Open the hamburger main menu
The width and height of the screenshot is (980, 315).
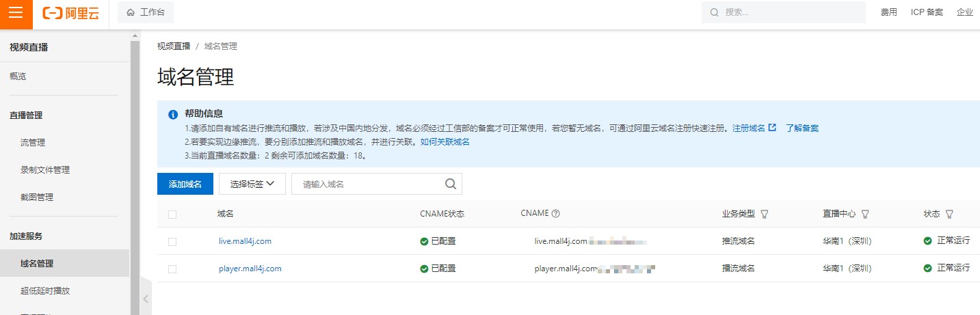16,14
